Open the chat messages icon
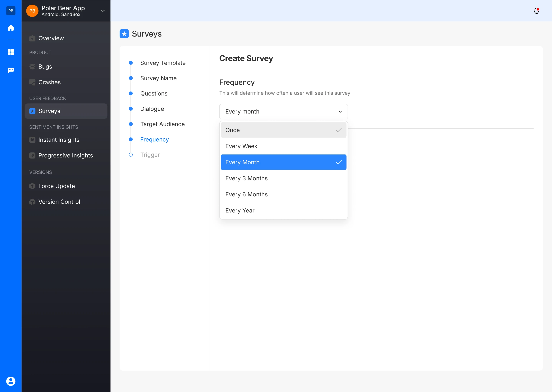Screen dimensions: 552x392 pyautogui.click(x=11, y=70)
